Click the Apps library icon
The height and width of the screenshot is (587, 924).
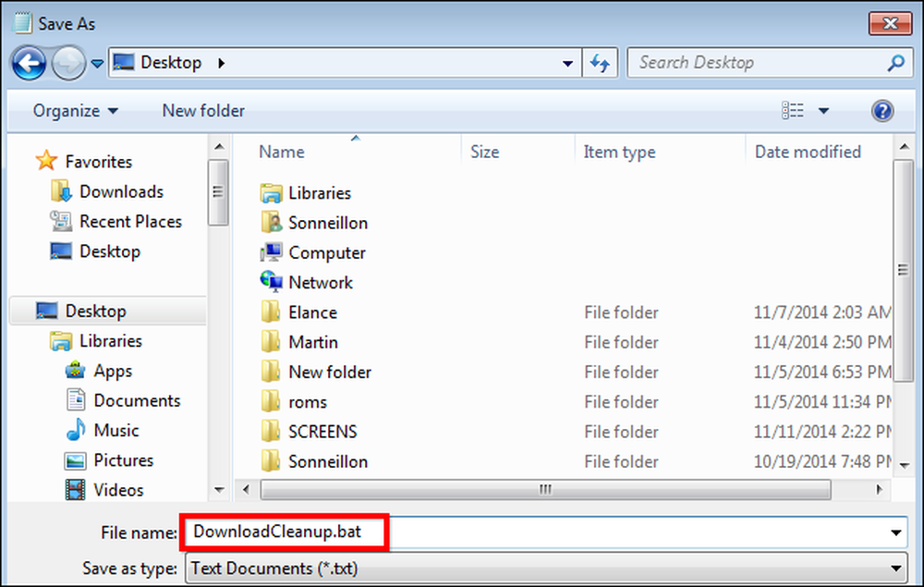[x=76, y=370]
